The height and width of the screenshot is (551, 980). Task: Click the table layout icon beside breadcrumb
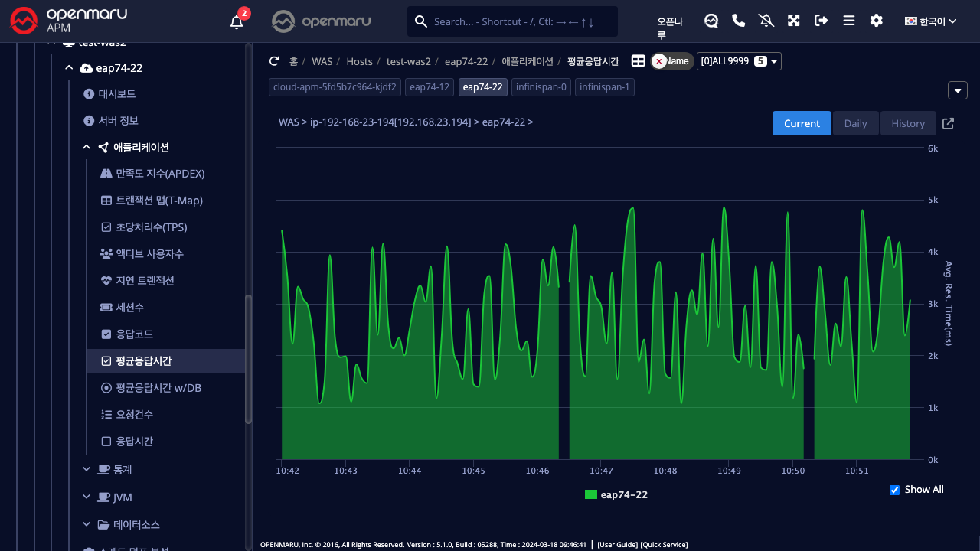tap(638, 61)
